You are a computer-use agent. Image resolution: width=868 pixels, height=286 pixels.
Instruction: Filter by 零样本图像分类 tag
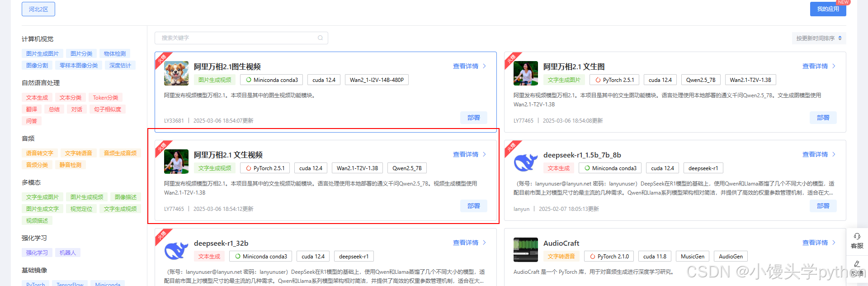click(x=79, y=65)
